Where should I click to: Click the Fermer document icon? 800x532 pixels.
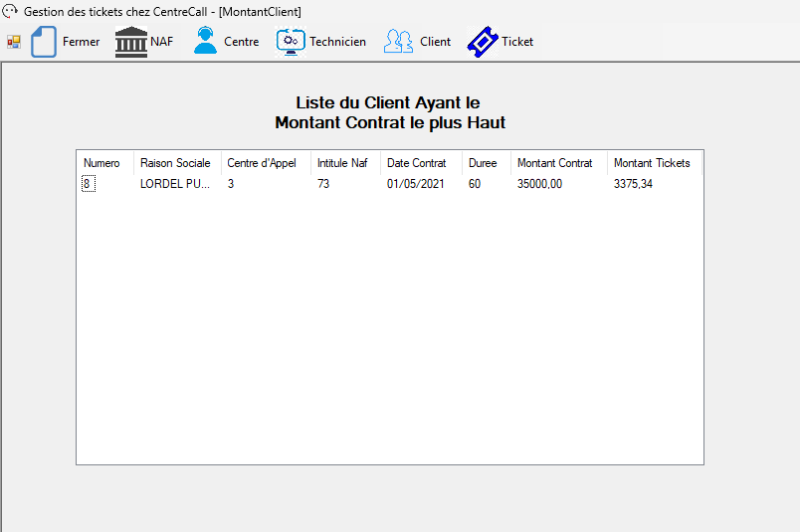(x=44, y=42)
